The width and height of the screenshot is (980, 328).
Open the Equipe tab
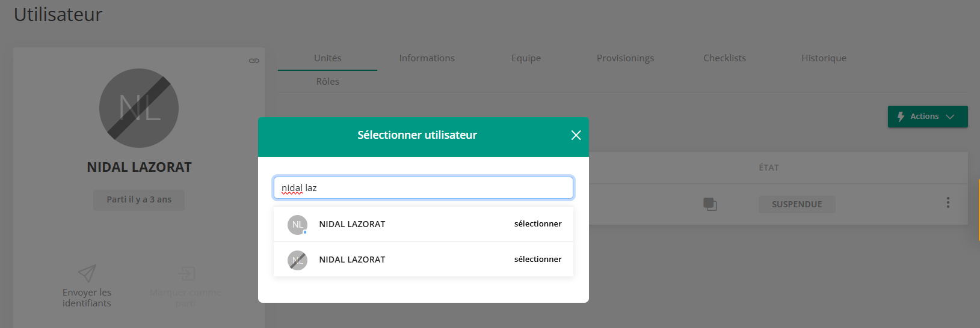click(526, 58)
